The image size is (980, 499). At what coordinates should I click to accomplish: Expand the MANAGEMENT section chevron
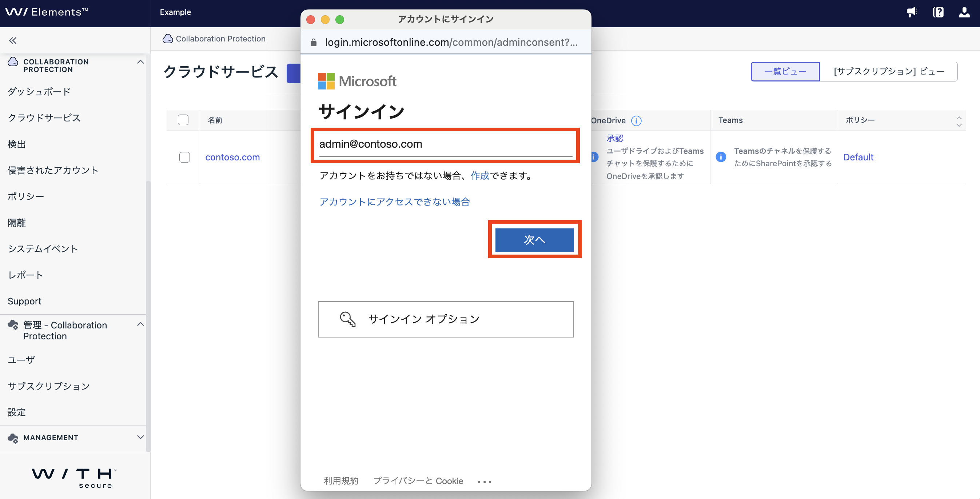(140, 438)
